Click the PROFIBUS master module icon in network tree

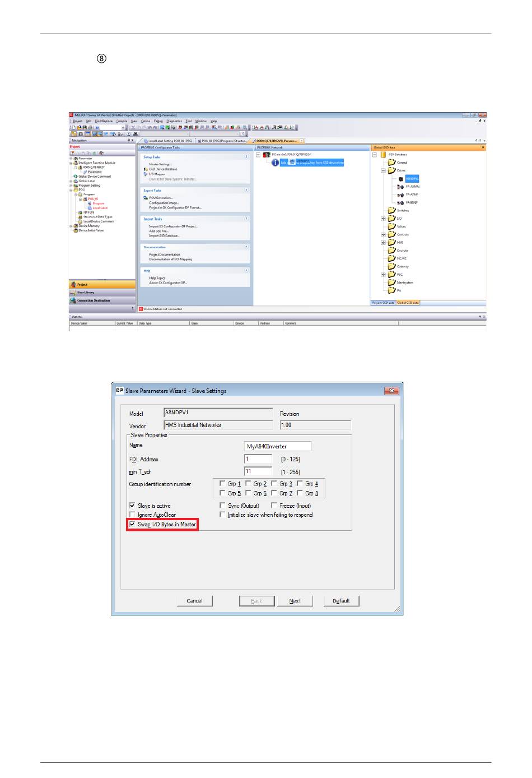267,155
